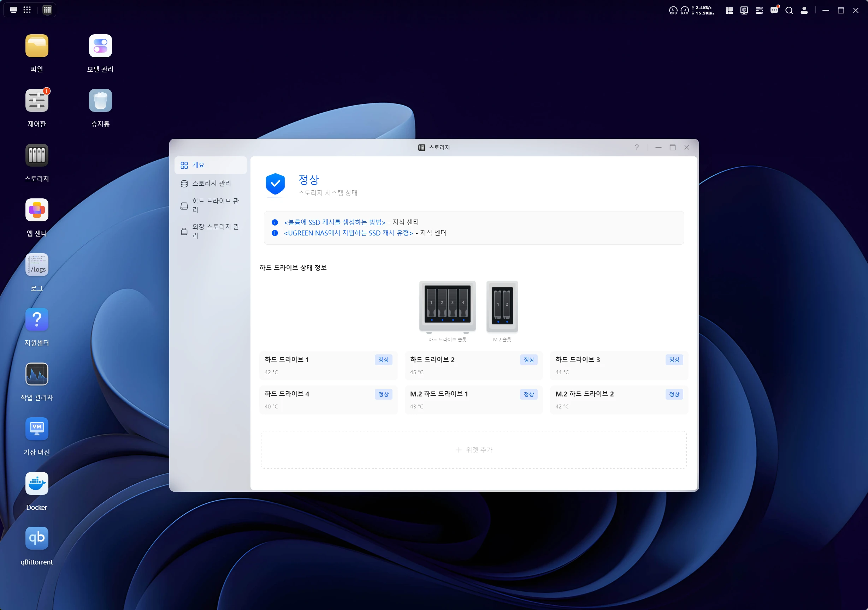Launch the 앱 센터 app center icon
868x610 pixels.
coord(37,210)
